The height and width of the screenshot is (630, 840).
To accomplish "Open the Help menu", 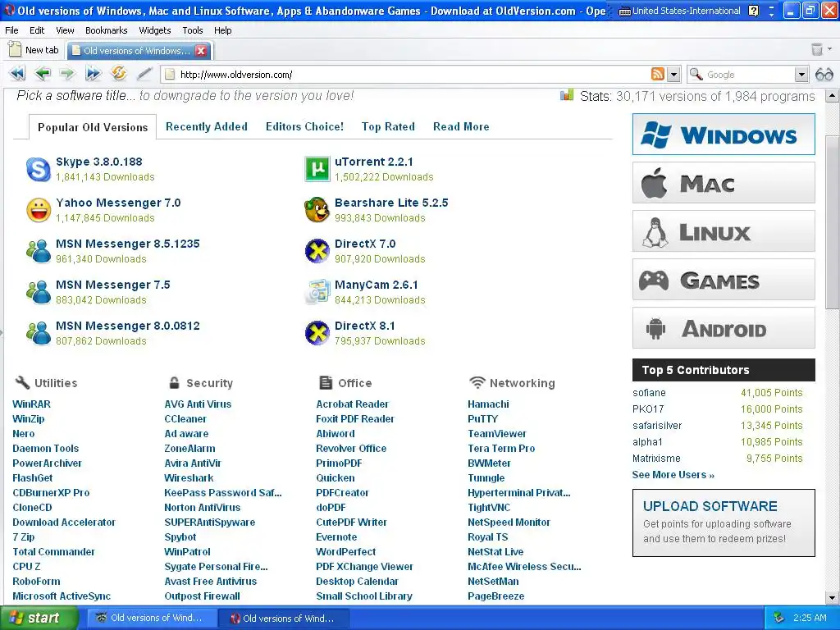I will coord(223,30).
